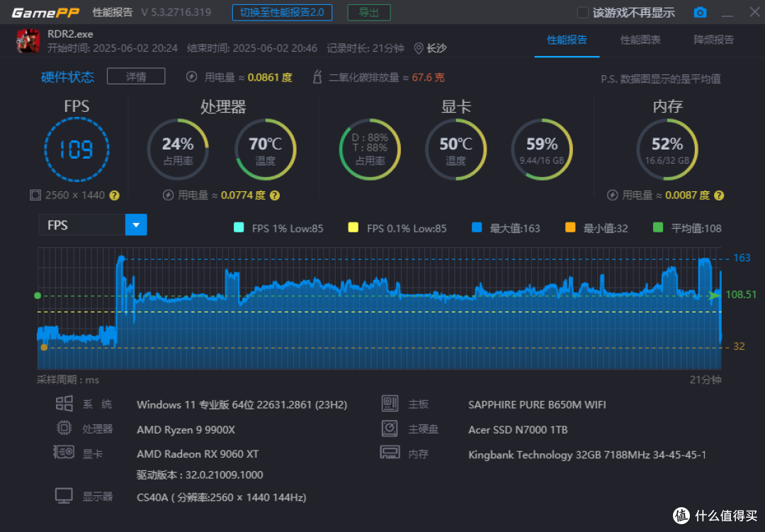Click the system Windows icon in hardware list
Viewport: 765px width, 532px height.
point(64,404)
